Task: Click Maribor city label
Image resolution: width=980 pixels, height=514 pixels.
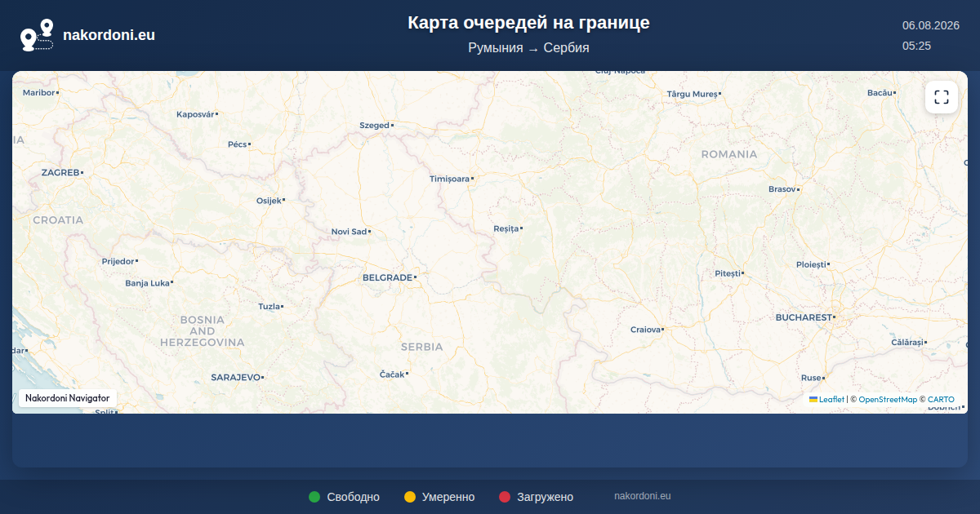Action: coord(38,93)
